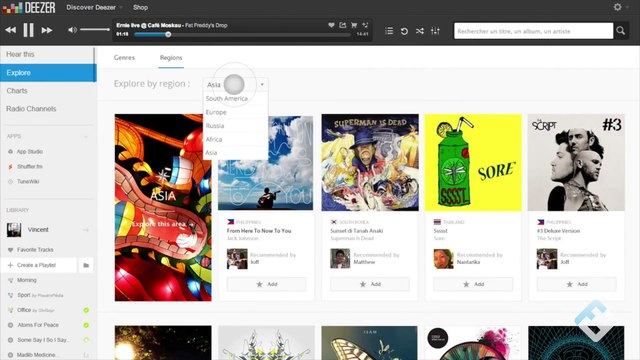Add current track to playlist icon
Image resolution: width=640 pixels, height=360 pixels.
(365, 25)
